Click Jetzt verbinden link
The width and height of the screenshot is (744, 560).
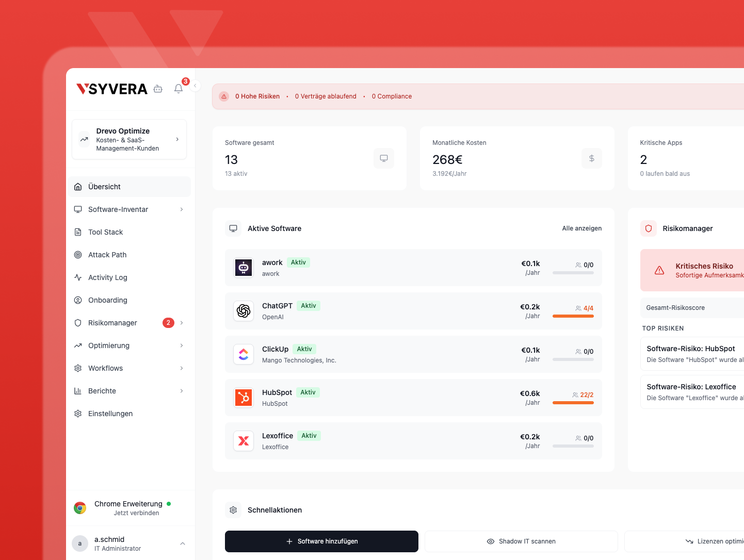click(x=136, y=513)
